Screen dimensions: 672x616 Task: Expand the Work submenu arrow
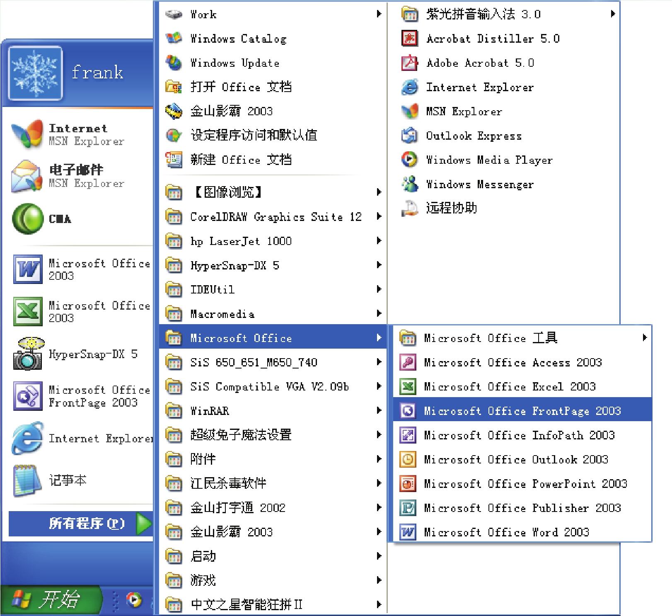tap(379, 14)
